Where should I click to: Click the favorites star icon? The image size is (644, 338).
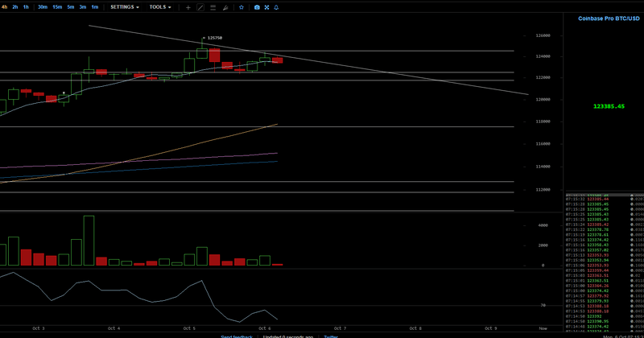(242, 7)
